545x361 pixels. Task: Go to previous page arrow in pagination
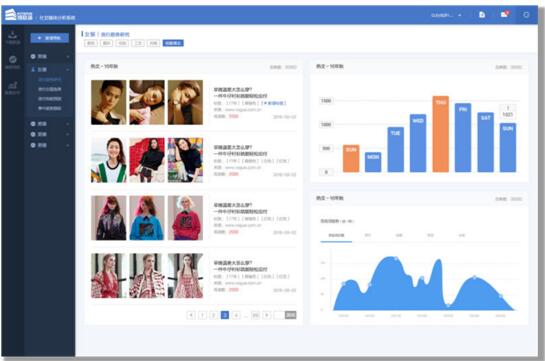(191, 315)
